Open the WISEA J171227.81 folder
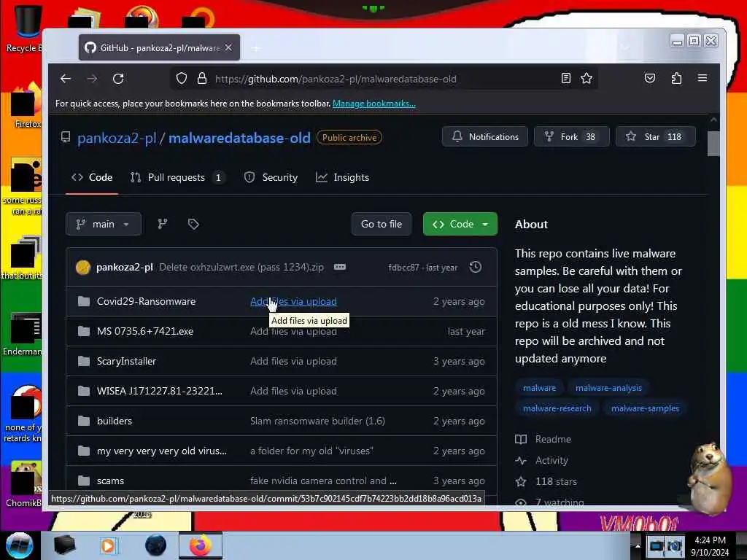The width and height of the screenshot is (747, 560). [x=159, y=391]
